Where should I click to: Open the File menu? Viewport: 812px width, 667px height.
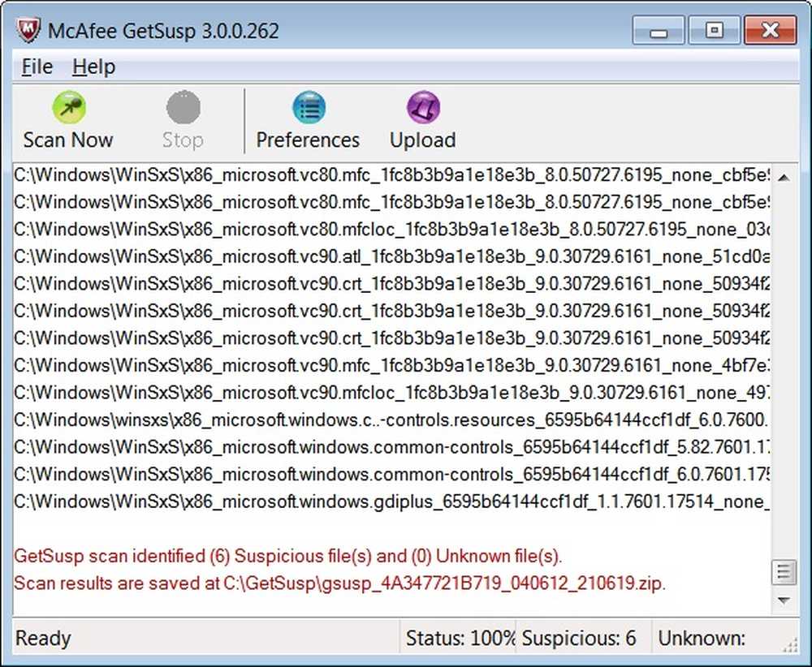[x=35, y=67]
